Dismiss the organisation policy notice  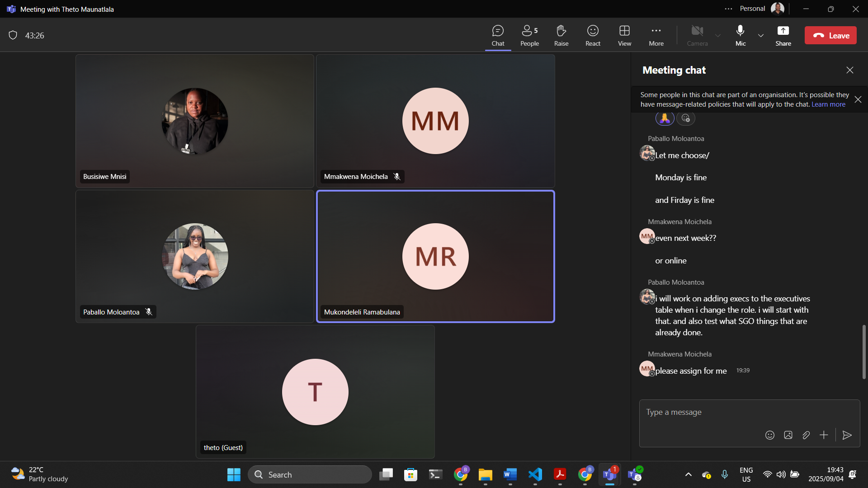858,99
